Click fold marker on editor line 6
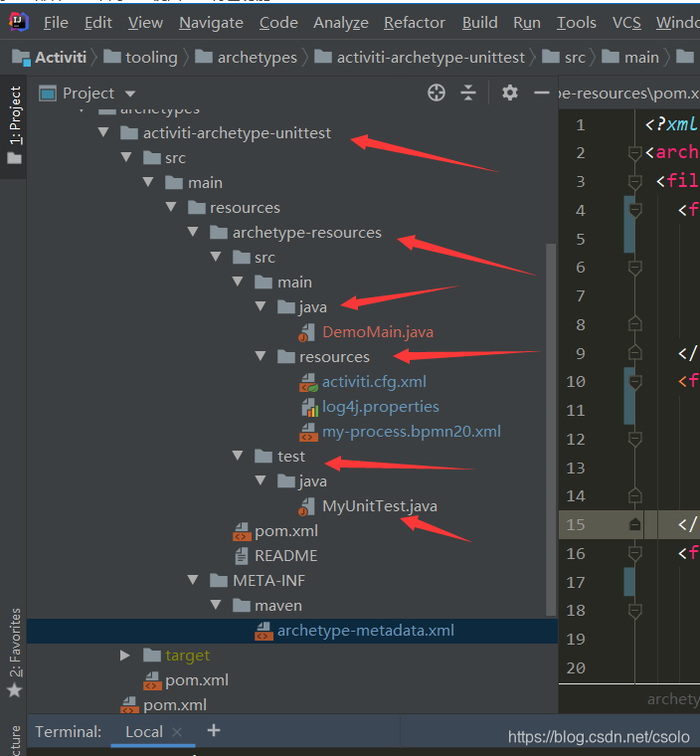This screenshot has width=700, height=756. click(x=635, y=268)
